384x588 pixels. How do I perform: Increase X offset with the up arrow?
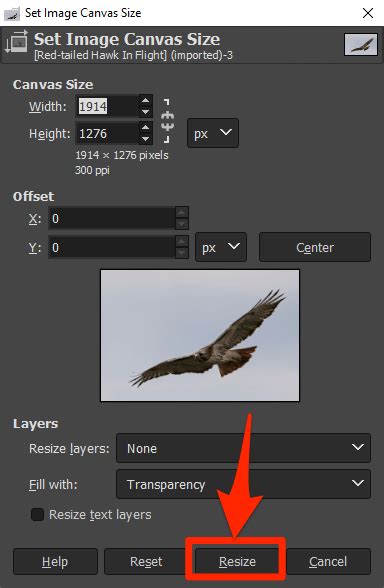pos(182,213)
